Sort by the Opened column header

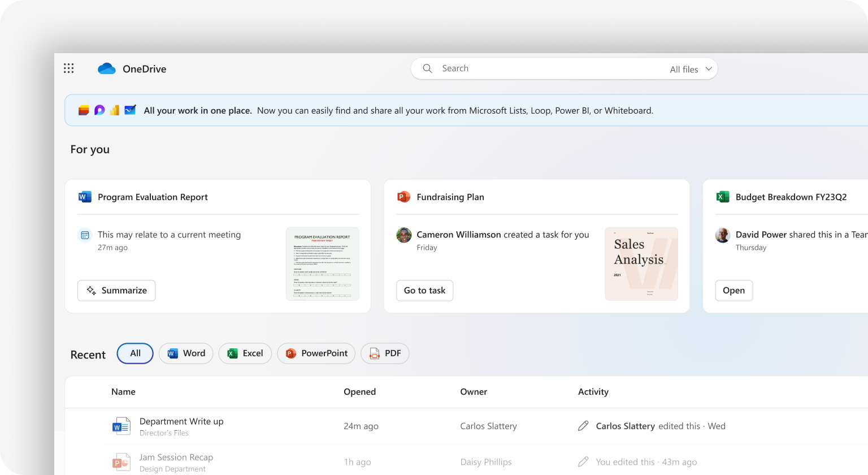point(360,392)
